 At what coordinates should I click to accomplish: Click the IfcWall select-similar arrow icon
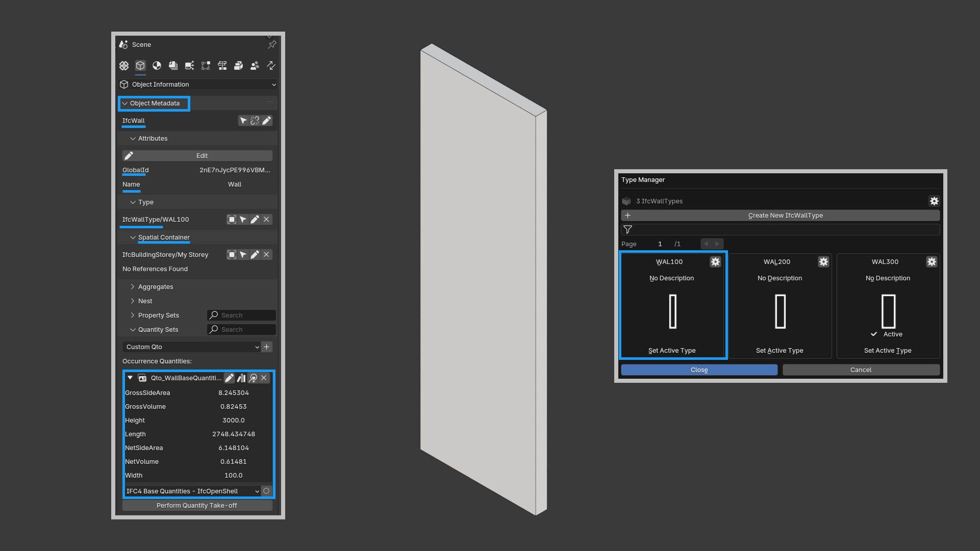pos(243,121)
